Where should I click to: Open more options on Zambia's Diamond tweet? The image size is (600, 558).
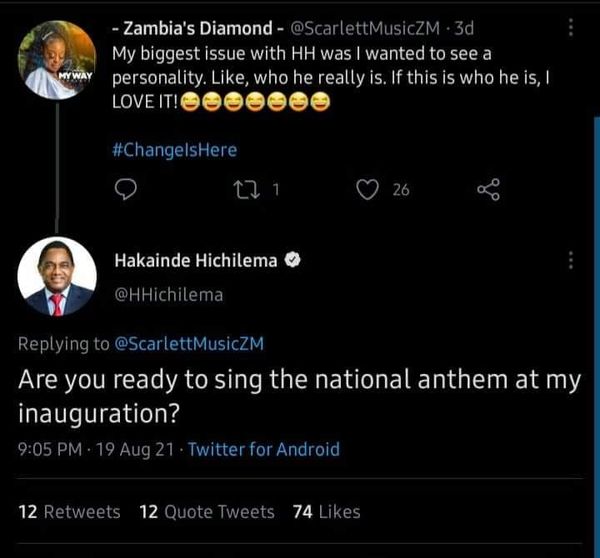click(x=571, y=28)
